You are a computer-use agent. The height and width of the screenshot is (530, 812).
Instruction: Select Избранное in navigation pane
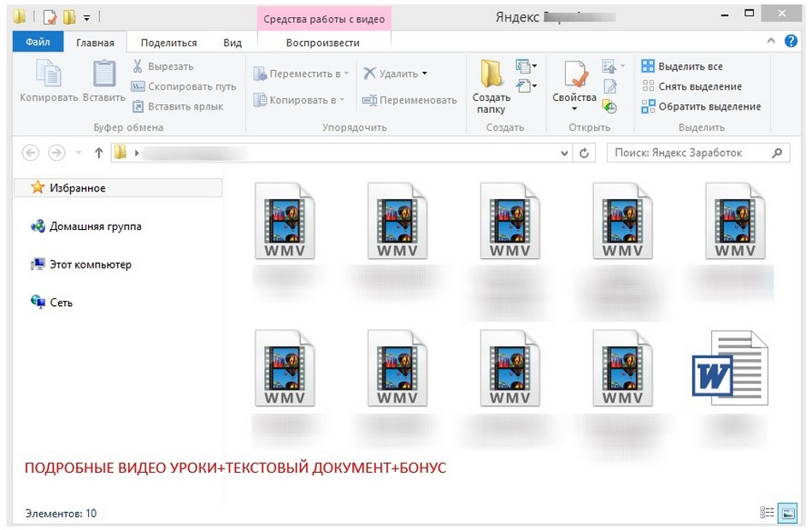pos(118,187)
